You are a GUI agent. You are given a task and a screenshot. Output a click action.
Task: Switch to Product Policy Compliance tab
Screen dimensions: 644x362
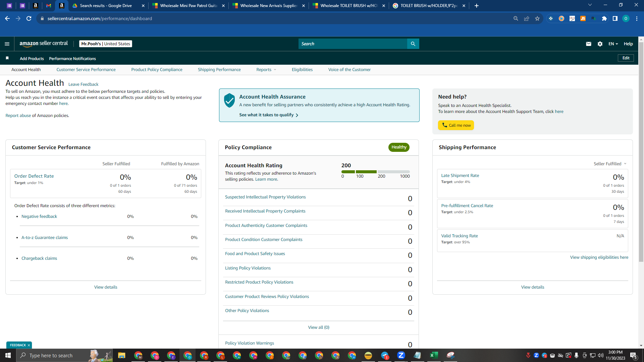[157, 70]
